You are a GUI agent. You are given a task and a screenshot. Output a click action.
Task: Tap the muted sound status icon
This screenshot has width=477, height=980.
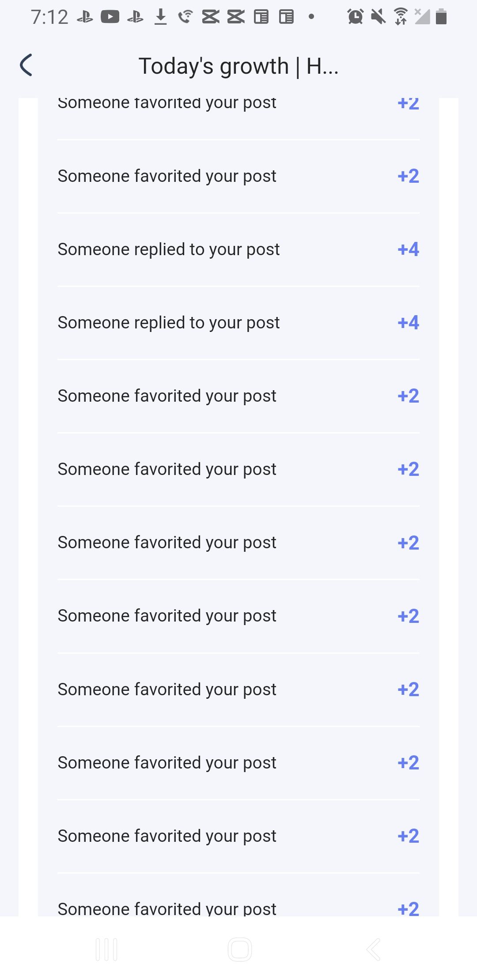378,17
